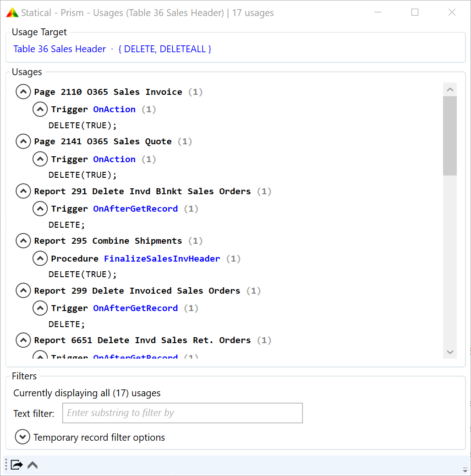Select Report 295 Combine Shipments row
This screenshot has width=471, height=476.
(118, 241)
